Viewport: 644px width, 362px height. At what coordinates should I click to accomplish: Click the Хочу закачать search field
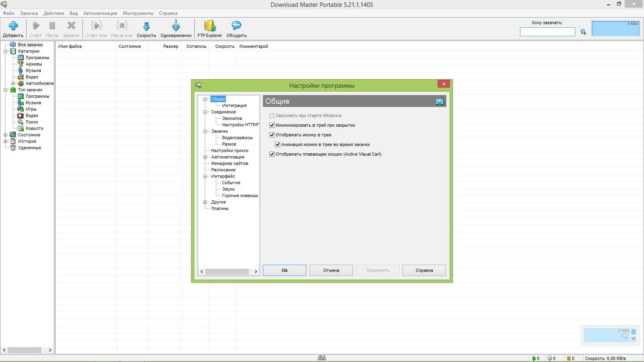pyautogui.click(x=547, y=32)
